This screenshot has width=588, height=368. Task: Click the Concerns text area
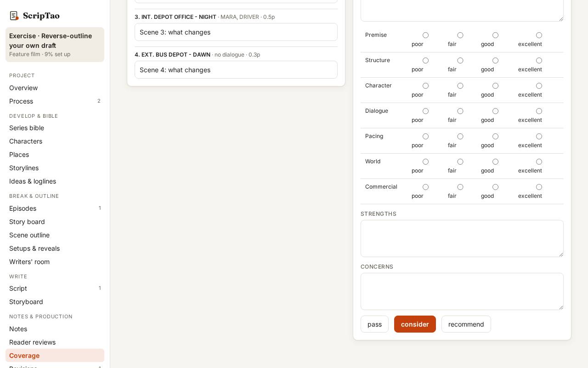(462, 291)
